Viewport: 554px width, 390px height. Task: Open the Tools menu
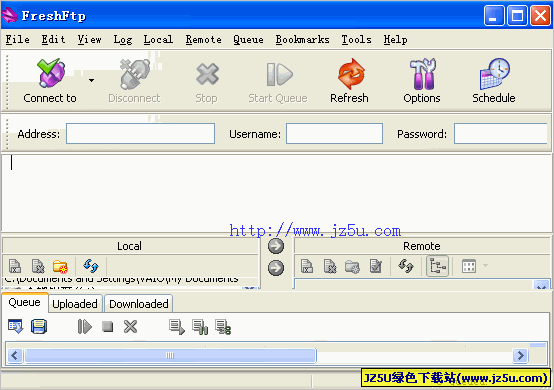356,40
